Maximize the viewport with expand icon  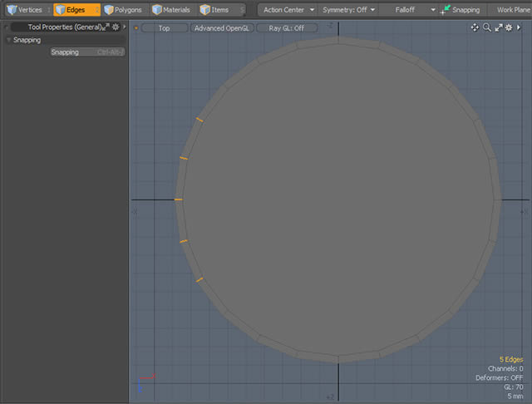click(499, 27)
